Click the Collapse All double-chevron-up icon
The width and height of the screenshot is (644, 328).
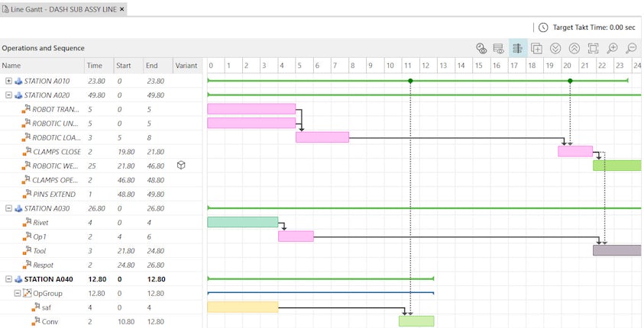click(x=574, y=48)
